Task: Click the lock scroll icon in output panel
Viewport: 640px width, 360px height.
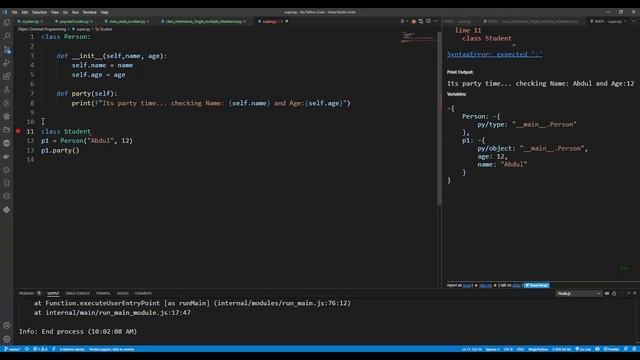Action: click(x=614, y=293)
